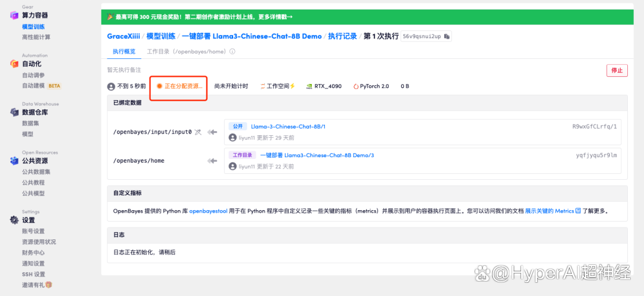Open 公共模型 in sidebar
Image resolution: width=644 pixels, height=296 pixels.
[x=33, y=193]
